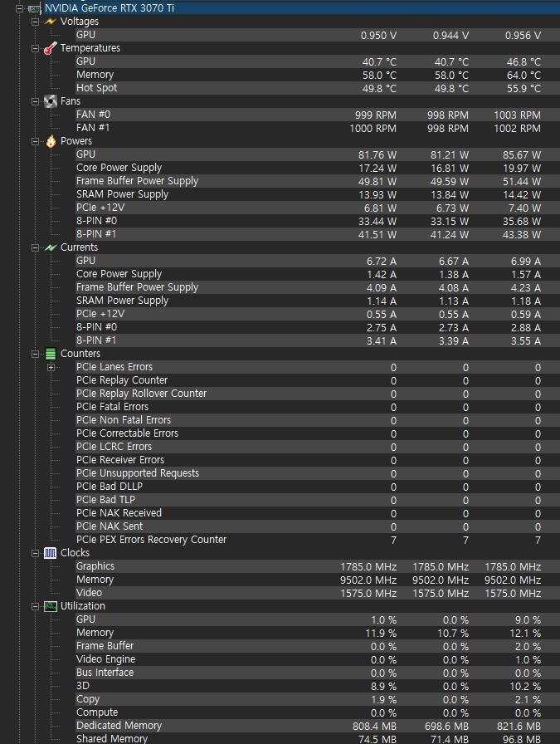Select the Hot Spot temperature row
Image resolution: width=560 pixels, height=744 pixels.
click(x=317, y=88)
